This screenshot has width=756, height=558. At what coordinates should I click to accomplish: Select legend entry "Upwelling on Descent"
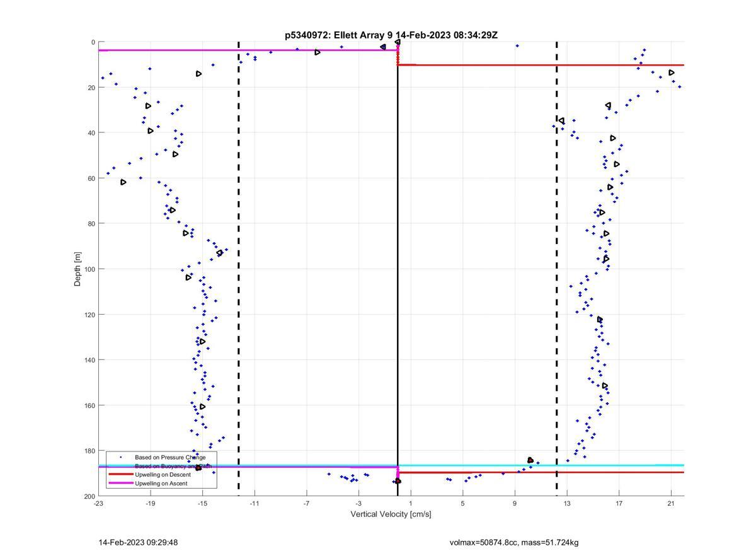[x=163, y=475]
